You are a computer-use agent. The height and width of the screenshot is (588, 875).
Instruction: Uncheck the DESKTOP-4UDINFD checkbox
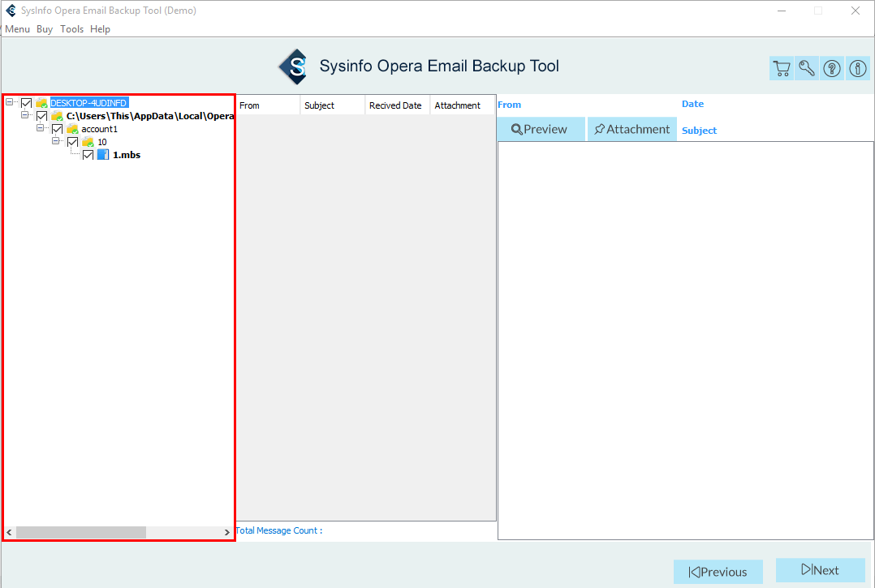click(x=26, y=102)
